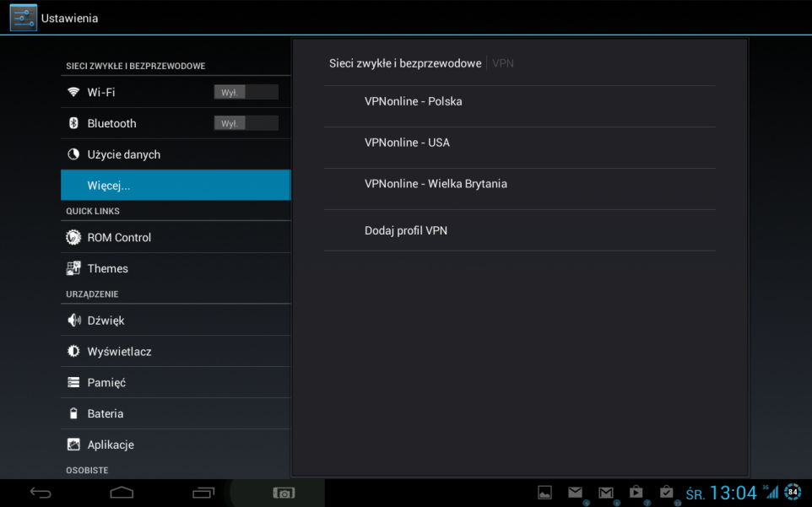The image size is (812, 507).
Task: Tap the Bateria battery icon
Action: 73,413
